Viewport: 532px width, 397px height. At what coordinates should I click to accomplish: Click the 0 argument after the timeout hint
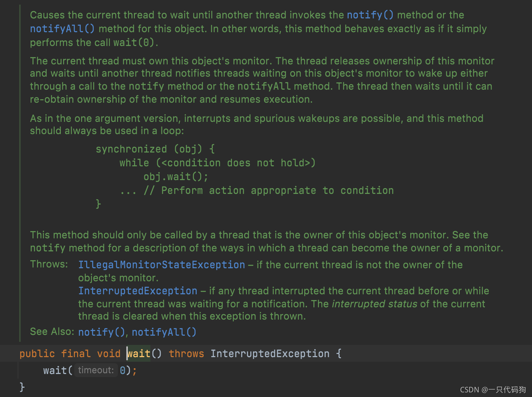tap(122, 370)
